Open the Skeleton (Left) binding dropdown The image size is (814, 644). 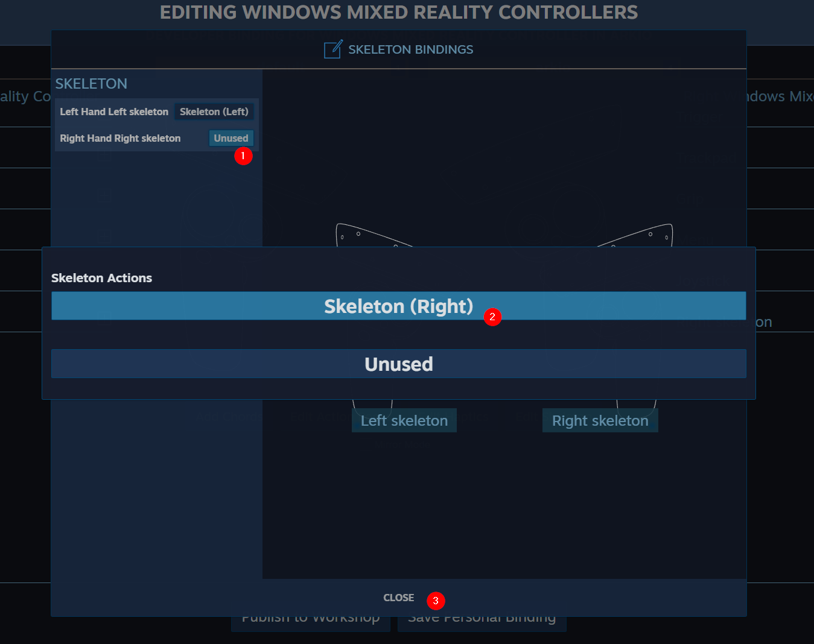pyautogui.click(x=214, y=112)
